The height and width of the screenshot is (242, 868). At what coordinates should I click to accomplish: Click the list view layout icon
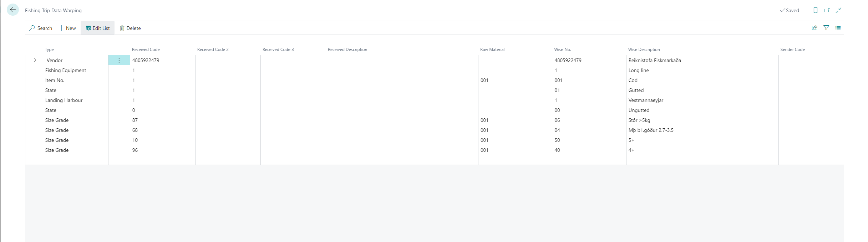838,28
